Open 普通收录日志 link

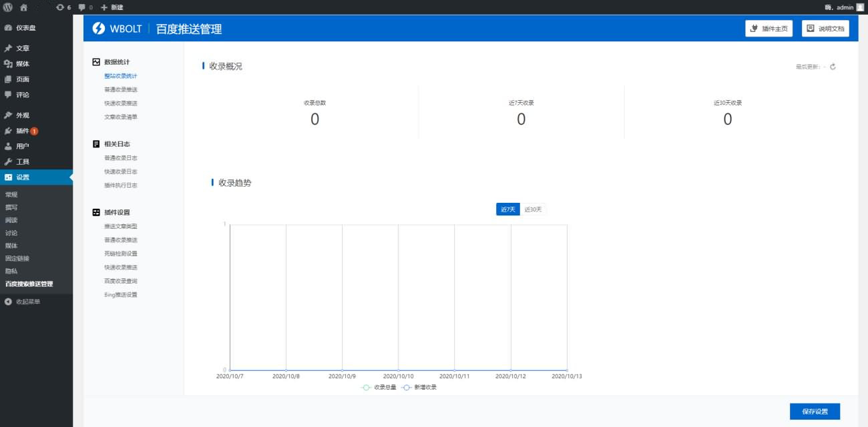point(121,158)
